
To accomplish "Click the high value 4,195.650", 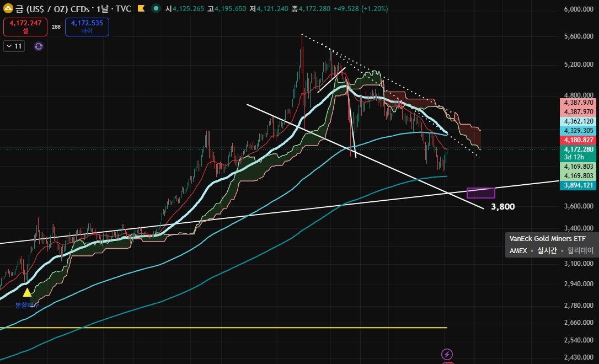I will pyautogui.click(x=231, y=8).
